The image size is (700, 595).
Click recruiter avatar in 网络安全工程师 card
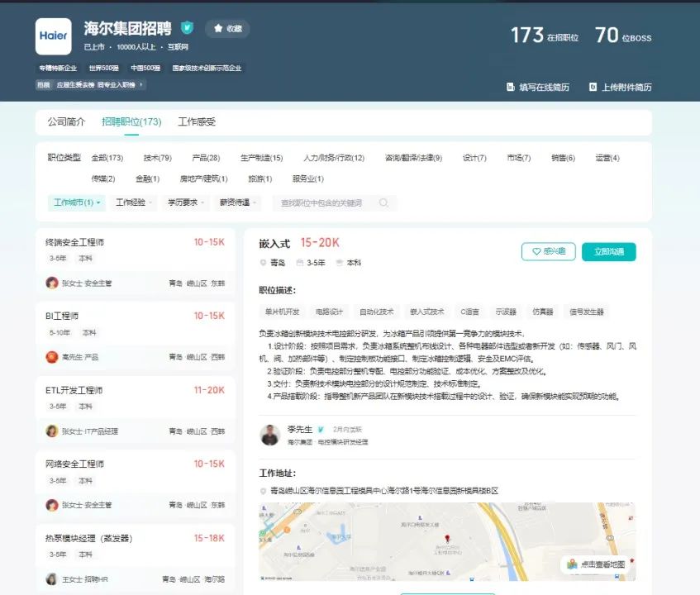(x=52, y=505)
